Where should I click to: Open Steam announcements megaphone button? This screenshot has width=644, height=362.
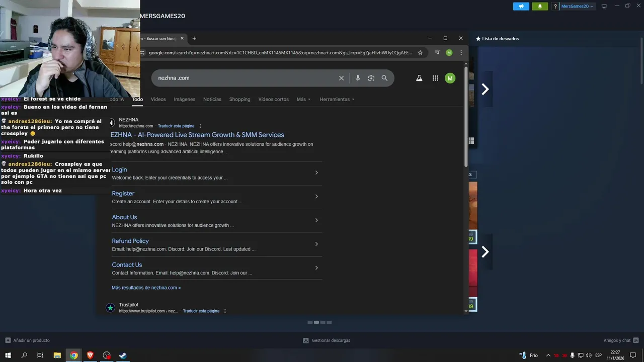click(521, 6)
